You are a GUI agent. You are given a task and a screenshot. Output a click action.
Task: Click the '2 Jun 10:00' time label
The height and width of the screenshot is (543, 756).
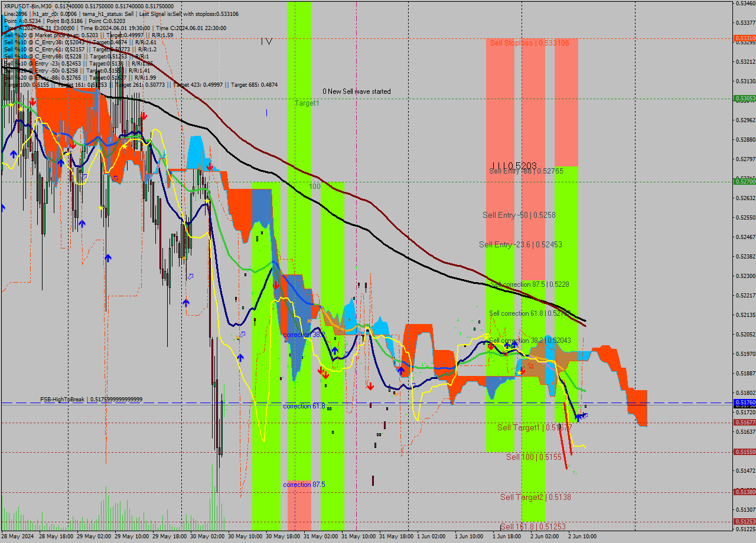(584, 537)
